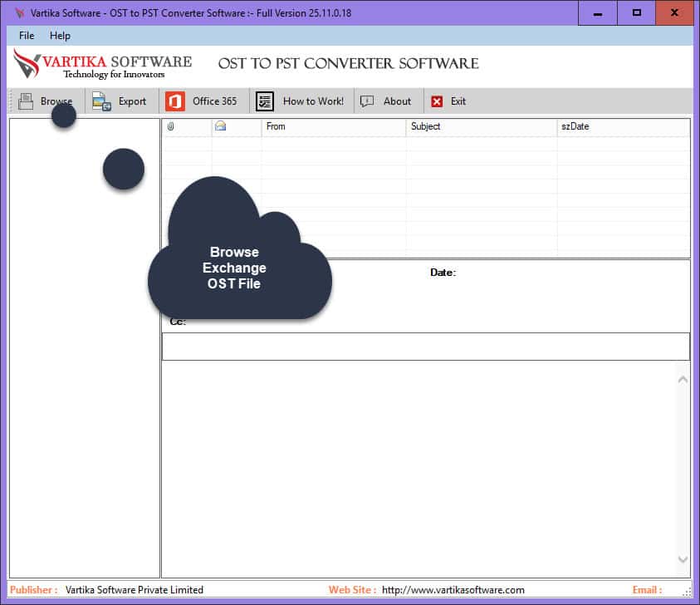Click the About button label
Image resolution: width=700 pixels, height=605 pixels.
click(x=397, y=101)
